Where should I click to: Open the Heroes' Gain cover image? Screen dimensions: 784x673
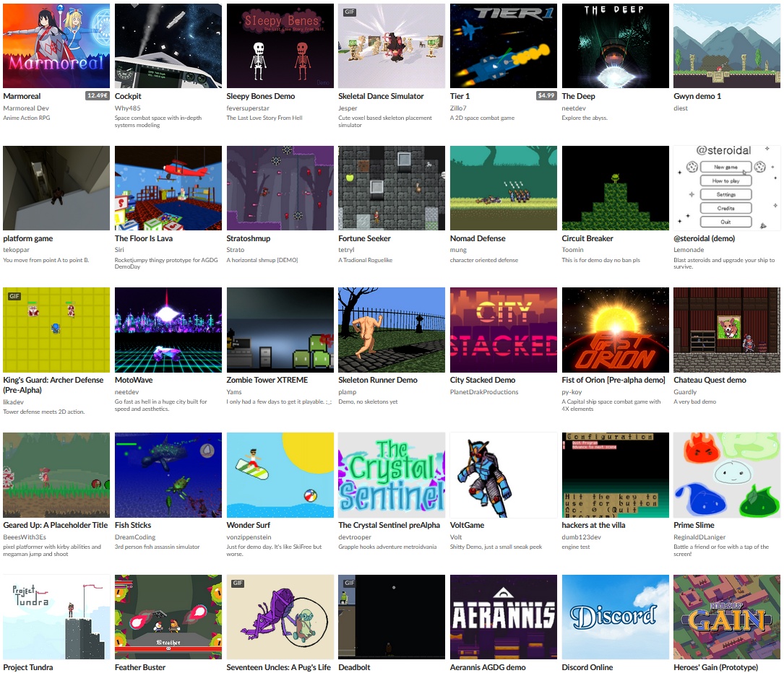(727, 617)
